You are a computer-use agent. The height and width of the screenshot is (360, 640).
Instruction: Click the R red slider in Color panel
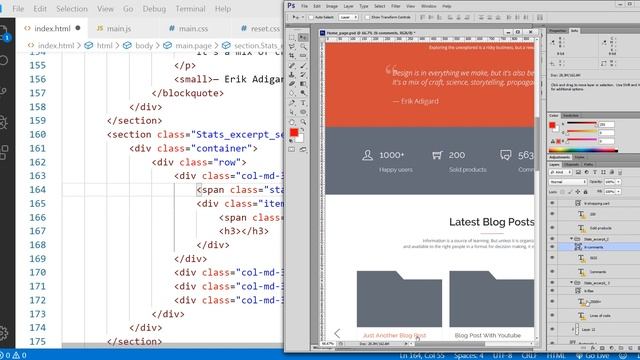pos(582,124)
